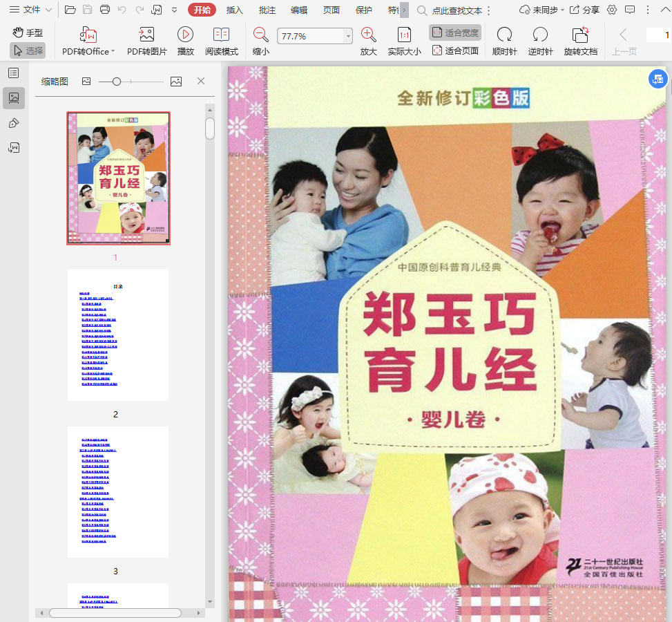672x622 pixels.
Task: Expand the 77.7% zoom level dropdown
Action: pyautogui.click(x=348, y=36)
